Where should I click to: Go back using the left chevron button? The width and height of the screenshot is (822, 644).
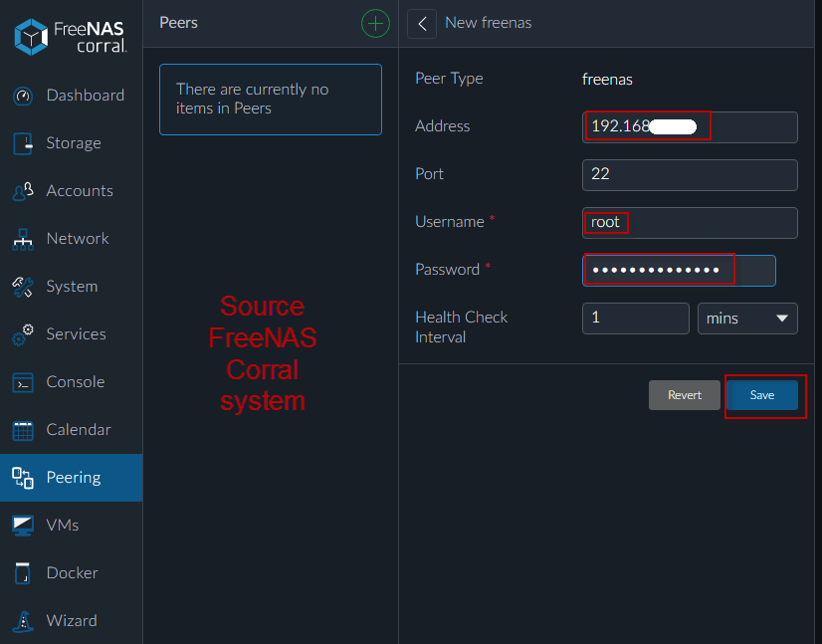(x=422, y=23)
